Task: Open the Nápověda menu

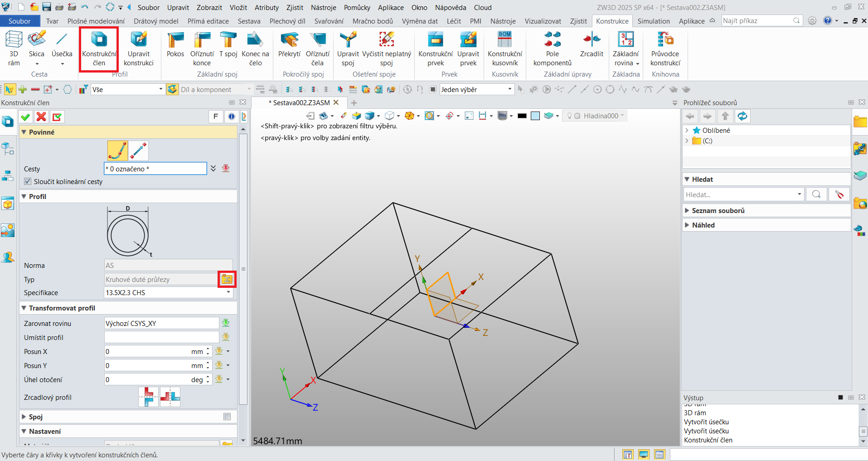Action: pyautogui.click(x=451, y=7)
